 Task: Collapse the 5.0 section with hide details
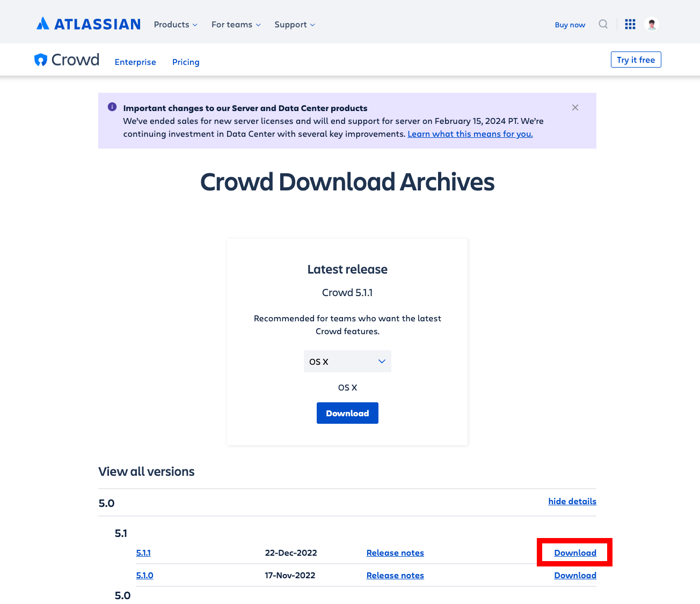click(x=572, y=501)
